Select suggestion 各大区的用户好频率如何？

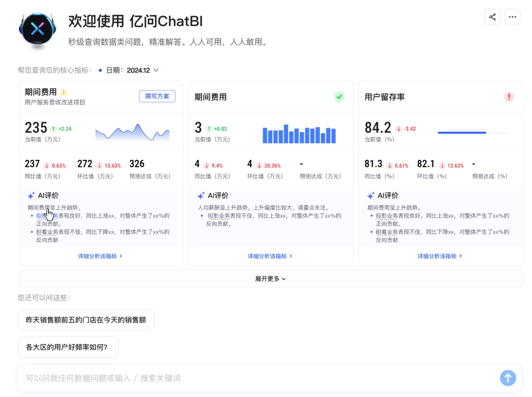[x=68, y=347]
